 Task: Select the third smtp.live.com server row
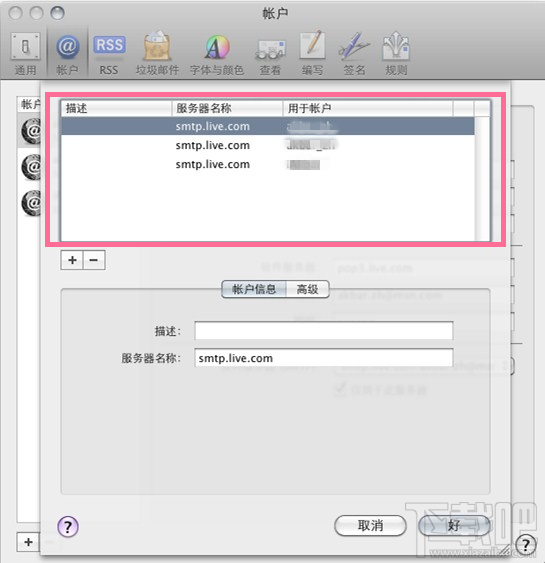[x=268, y=164]
